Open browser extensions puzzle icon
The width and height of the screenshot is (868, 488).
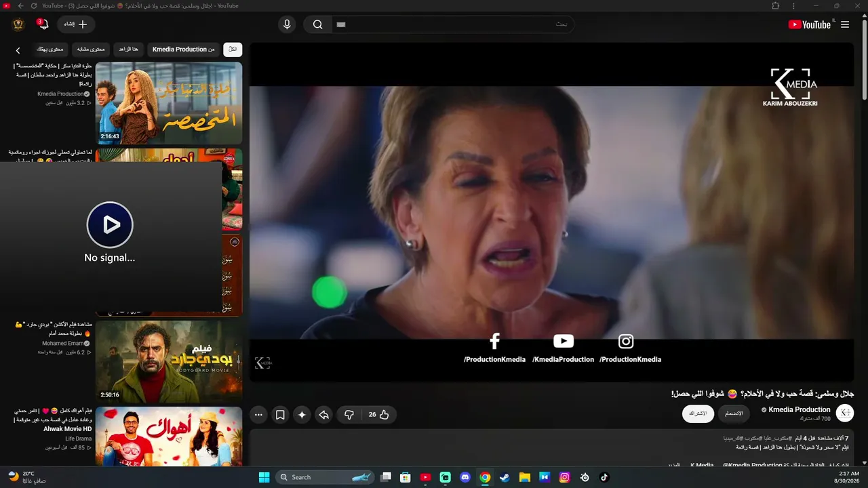[x=776, y=6]
